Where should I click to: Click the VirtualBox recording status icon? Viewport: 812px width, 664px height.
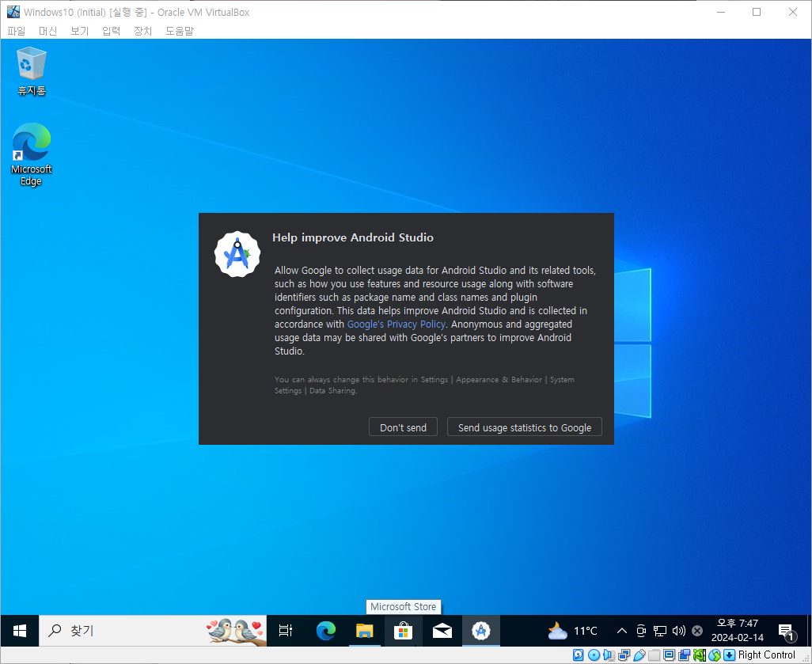coord(684,655)
